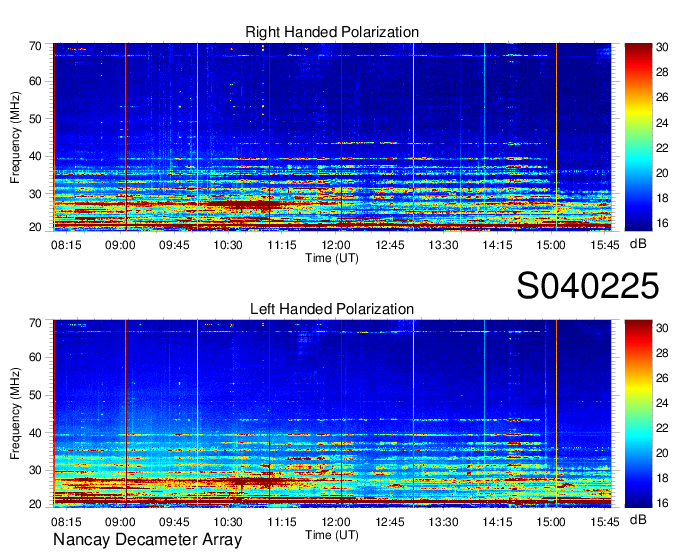680x552 pixels.
Task: Click the bottom plot's dB color bar
Action: click(638, 413)
